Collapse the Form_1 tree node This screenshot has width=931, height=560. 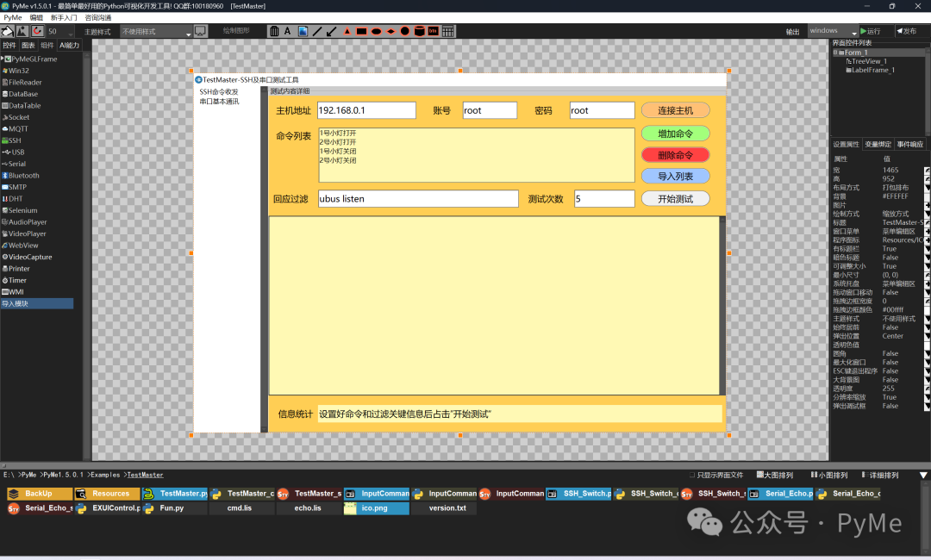click(x=835, y=53)
